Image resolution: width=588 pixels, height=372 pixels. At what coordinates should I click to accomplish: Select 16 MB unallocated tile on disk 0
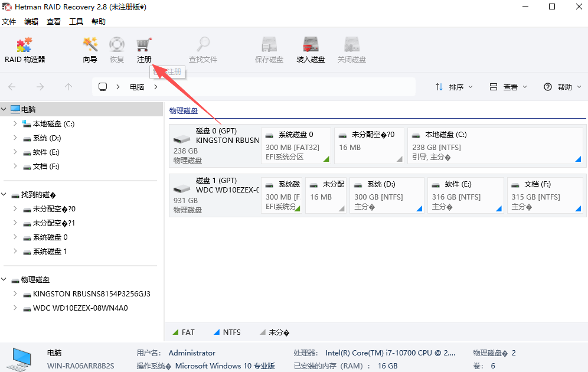[369, 146]
